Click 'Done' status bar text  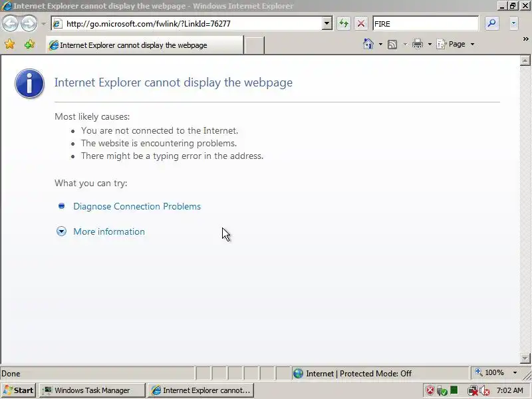click(x=11, y=374)
